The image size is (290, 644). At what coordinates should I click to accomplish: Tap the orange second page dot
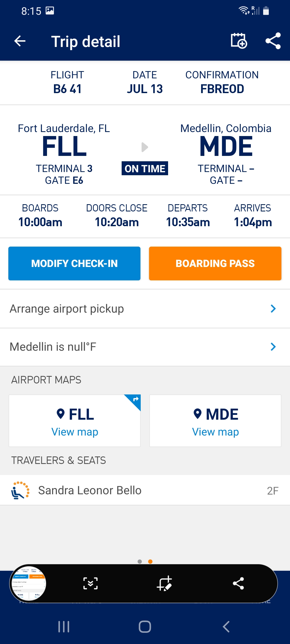[x=150, y=561]
